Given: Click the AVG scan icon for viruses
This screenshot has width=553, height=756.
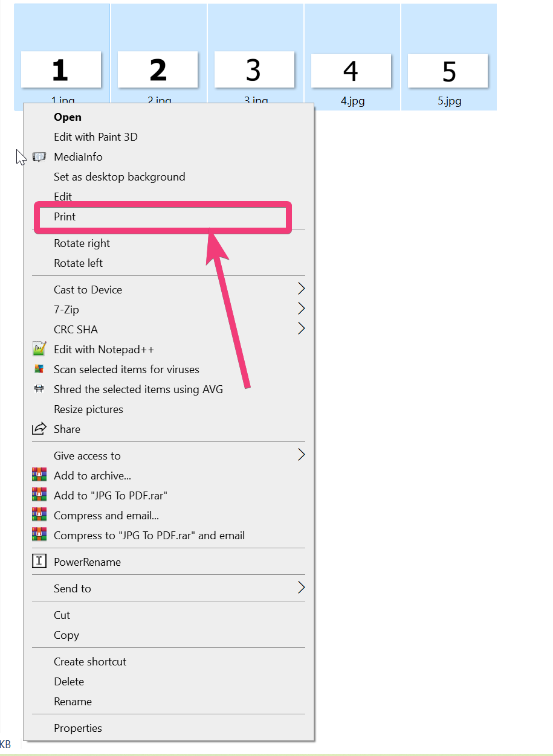Looking at the screenshot, I should point(39,369).
